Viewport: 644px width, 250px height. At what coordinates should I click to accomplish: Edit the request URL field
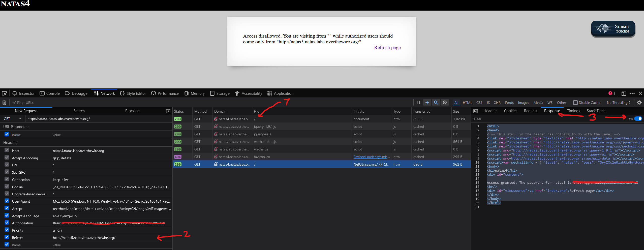tap(98, 119)
